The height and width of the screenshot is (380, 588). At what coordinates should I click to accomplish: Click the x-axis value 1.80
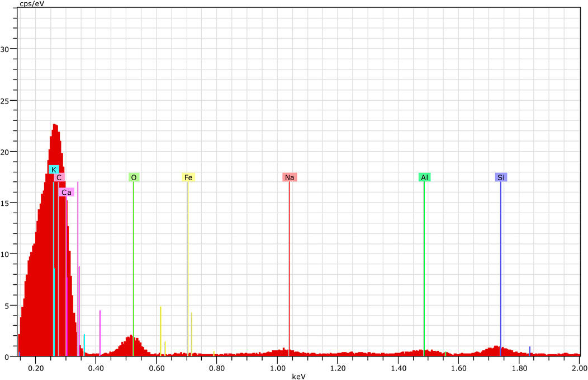pyautogui.click(x=519, y=368)
